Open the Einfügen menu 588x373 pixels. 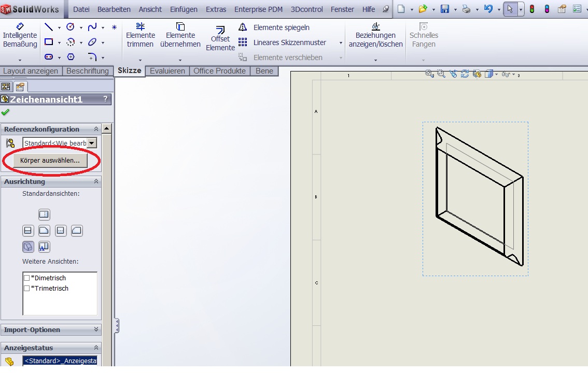[x=184, y=9]
